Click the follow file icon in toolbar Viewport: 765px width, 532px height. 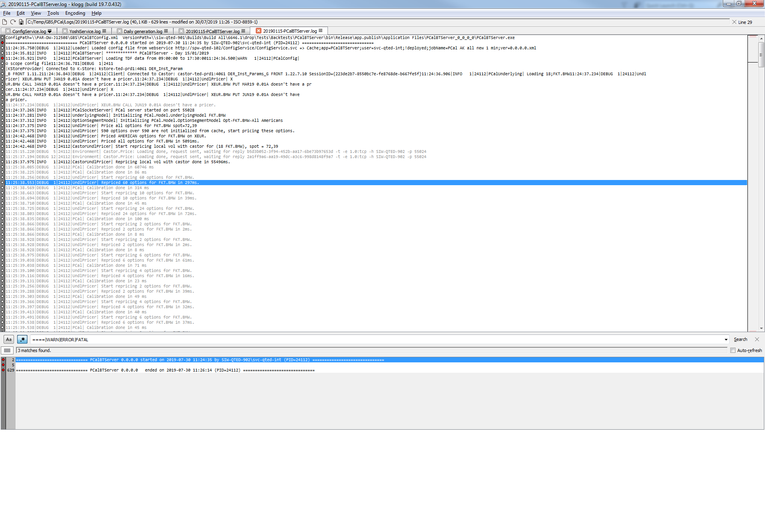pyautogui.click(x=21, y=22)
